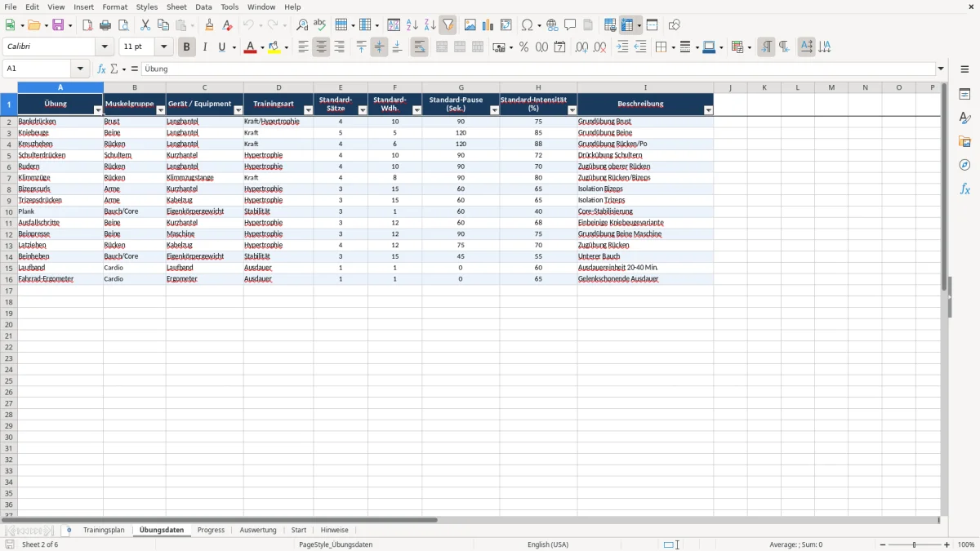Open Font Name dropdown arrow
The width and height of the screenshot is (980, 551).
[x=105, y=47]
